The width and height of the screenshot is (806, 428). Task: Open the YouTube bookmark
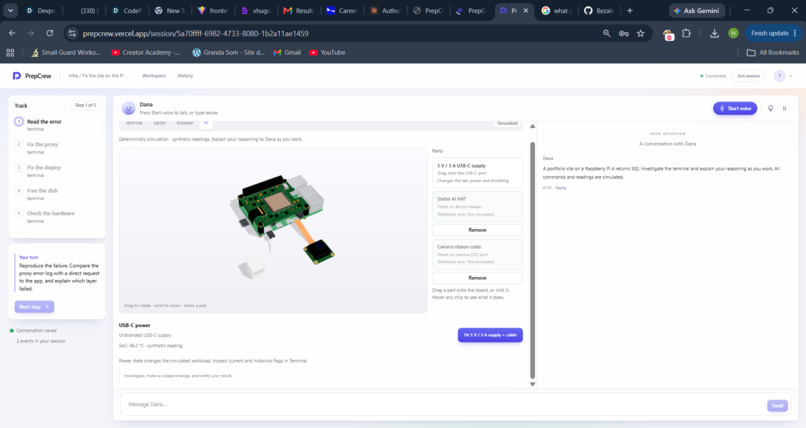coord(327,52)
